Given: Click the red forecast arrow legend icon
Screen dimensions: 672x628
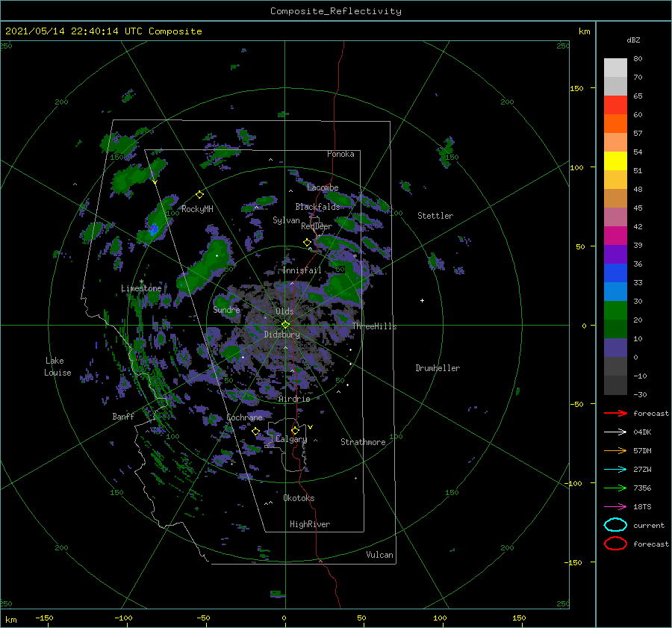Looking at the screenshot, I should click(615, 413).
